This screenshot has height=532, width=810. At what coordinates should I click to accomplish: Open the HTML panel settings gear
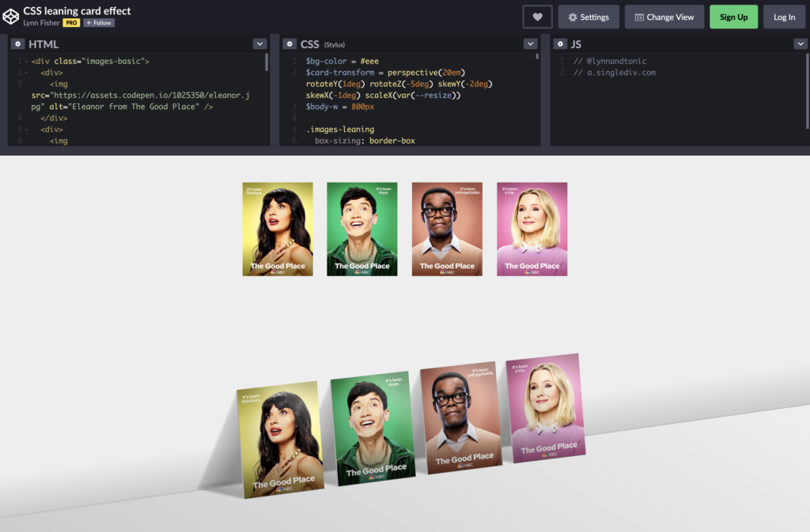coord(17,43)
